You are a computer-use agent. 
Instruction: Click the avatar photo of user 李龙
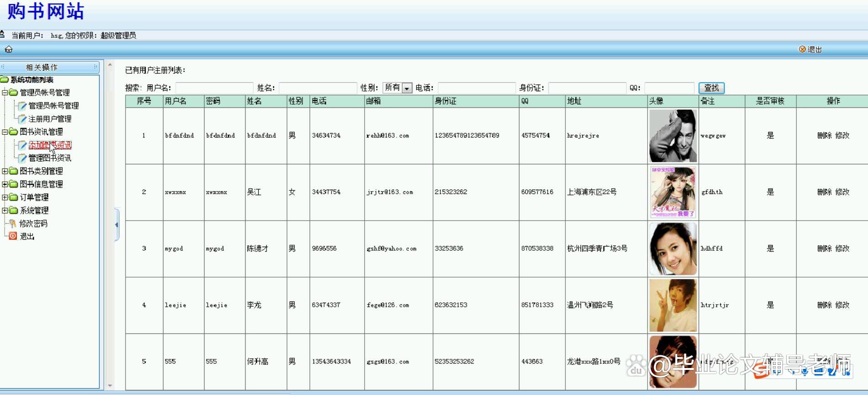[x=673, y=305]
